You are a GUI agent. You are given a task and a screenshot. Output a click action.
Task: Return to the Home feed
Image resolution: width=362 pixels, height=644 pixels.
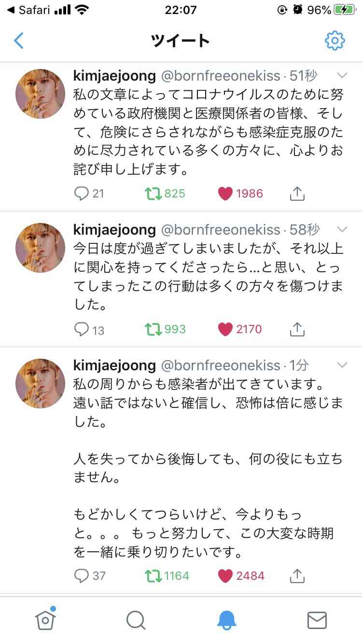point(45,621)
